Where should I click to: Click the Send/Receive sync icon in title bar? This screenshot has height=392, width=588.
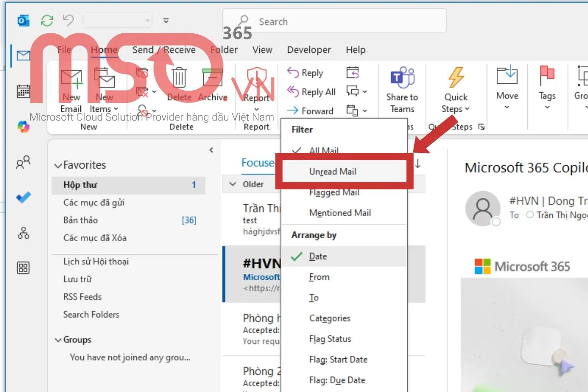pos(47,21)
